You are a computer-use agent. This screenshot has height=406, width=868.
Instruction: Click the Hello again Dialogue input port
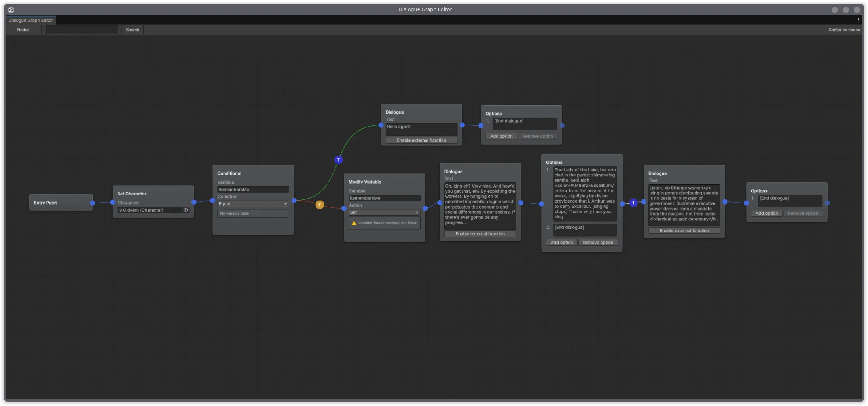coord(381,125)
